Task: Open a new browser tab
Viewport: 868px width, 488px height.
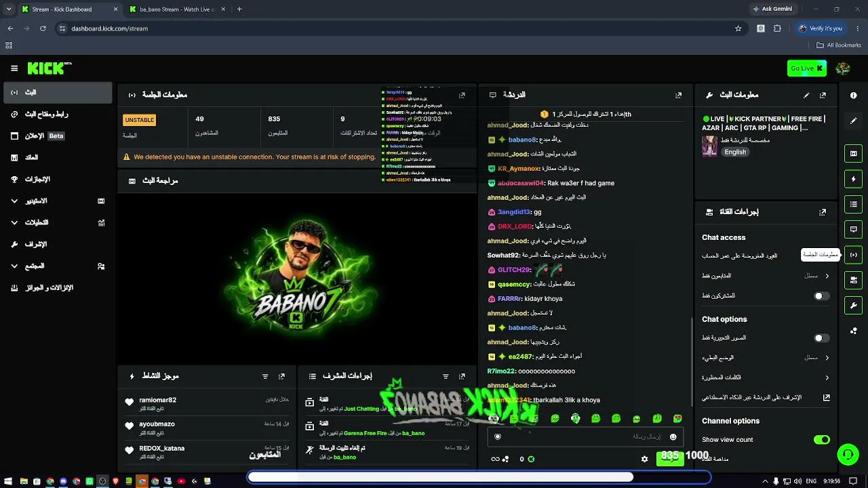Action: pos(239,9)
